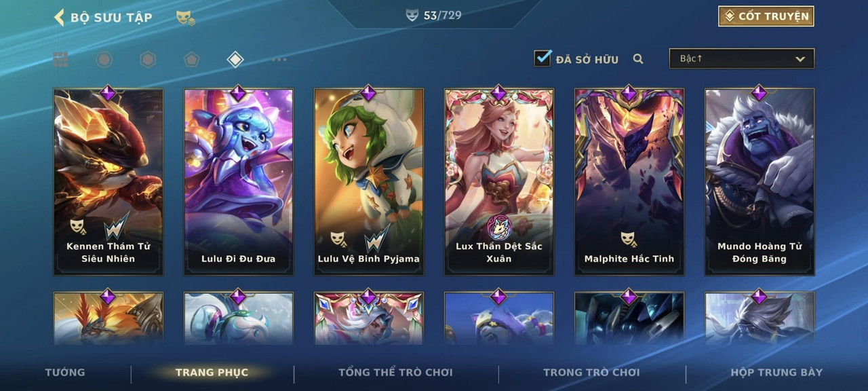
Task: Toggle the Đã Sở Hữu checkbox
Action: point(542,58)
